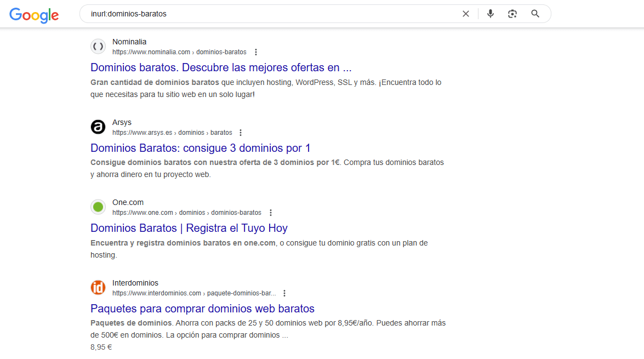Click the '8,95 €' price text
The image size is (644, 359).
(x=101, y=347)
